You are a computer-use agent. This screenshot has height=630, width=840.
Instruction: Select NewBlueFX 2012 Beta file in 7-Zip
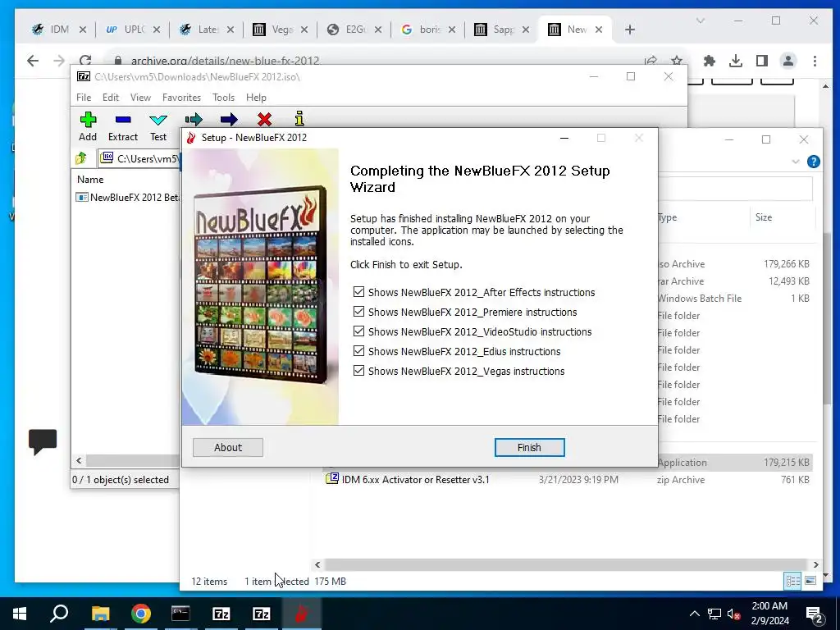pos(129,197)
